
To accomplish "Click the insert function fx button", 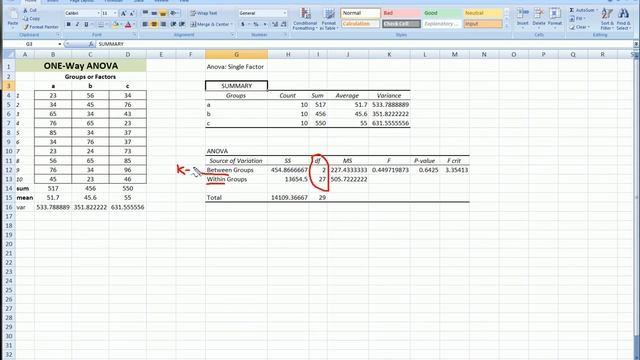I will (91, 44).
